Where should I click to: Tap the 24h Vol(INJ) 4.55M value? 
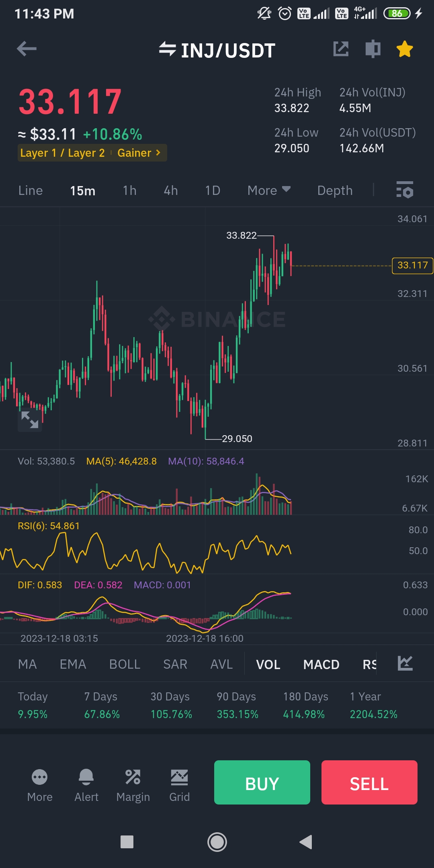tap(355, 108)
